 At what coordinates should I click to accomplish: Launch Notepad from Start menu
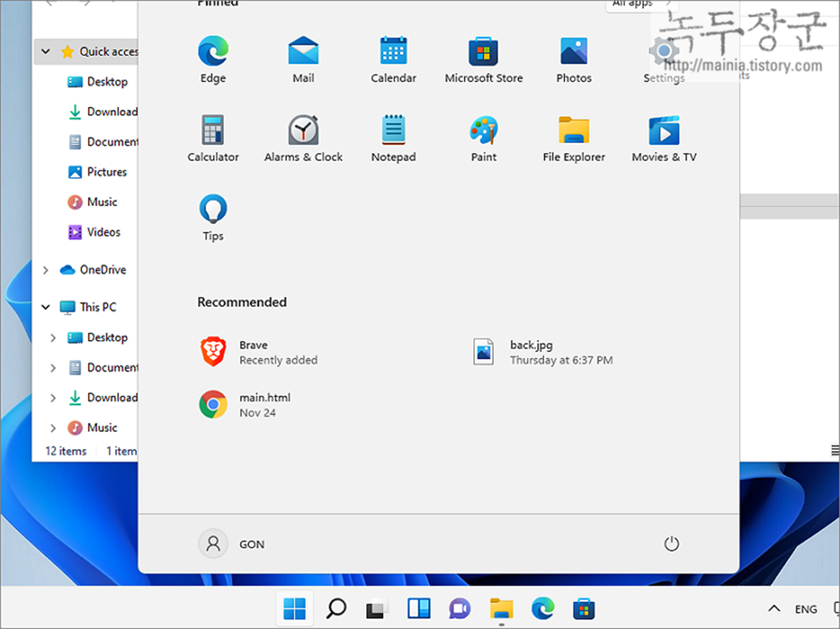393,139
